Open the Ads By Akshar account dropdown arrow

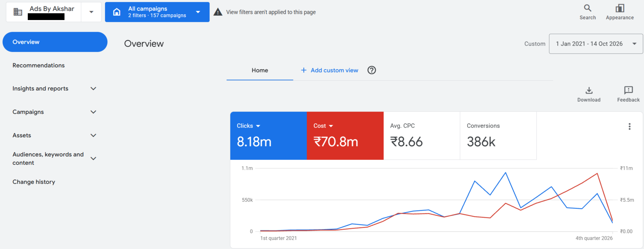coord(91,12)
